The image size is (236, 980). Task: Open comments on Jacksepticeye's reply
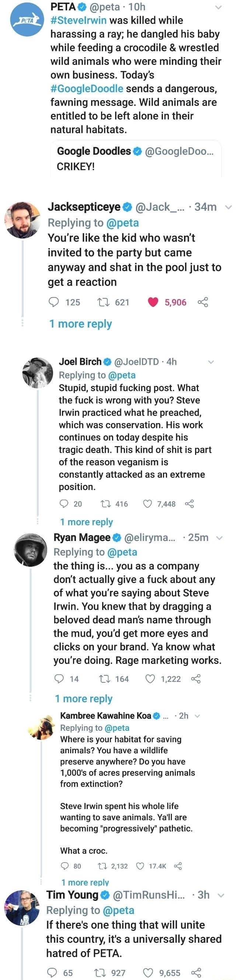click(54, 302)
